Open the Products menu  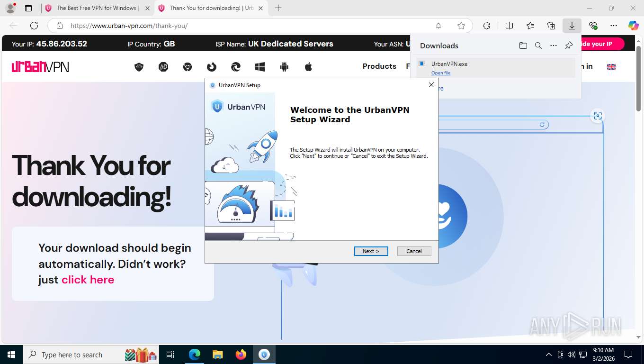click(x=379, y=66)
